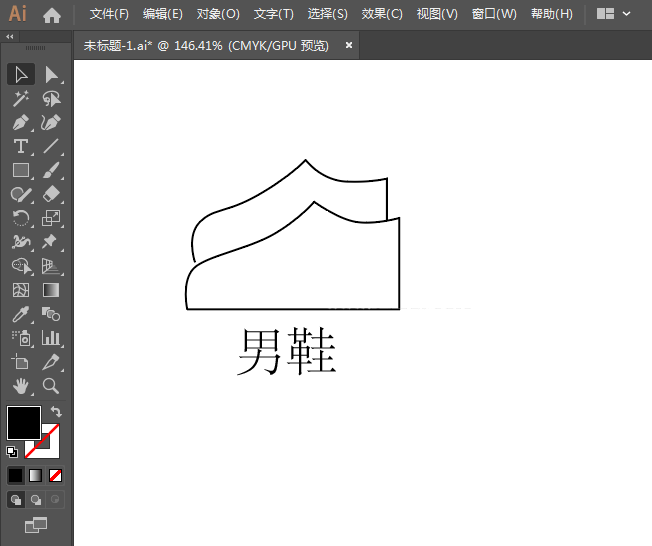652x546 pixels.
Task: Click the black Fill color swatch
Action: [x=24, y=422]
